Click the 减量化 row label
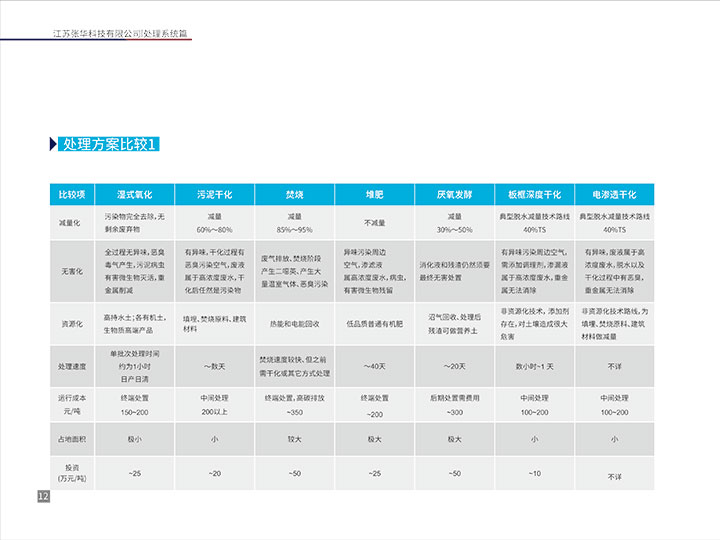 click(x=72, y=222)
